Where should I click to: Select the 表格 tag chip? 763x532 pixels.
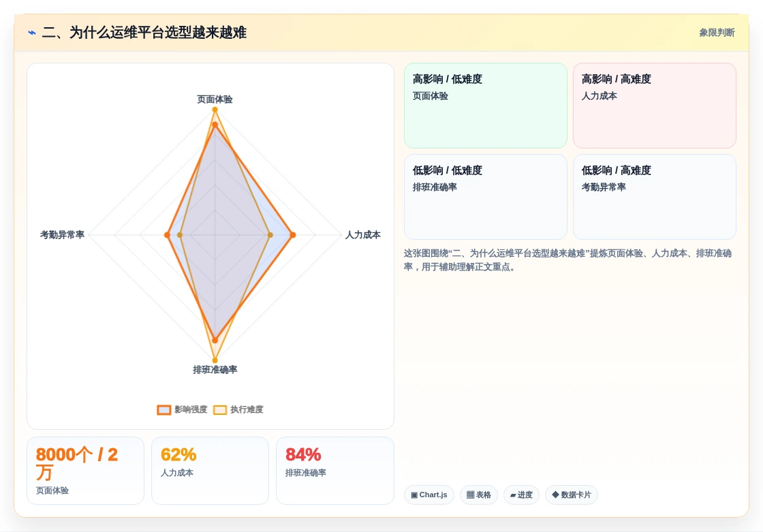478,495
